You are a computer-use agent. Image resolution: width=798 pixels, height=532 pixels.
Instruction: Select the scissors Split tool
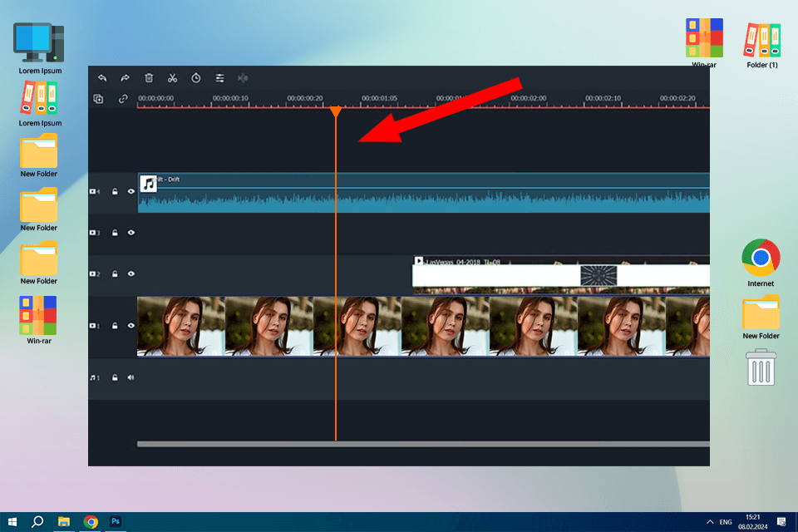pyautogui.click(x=173, y=78)
